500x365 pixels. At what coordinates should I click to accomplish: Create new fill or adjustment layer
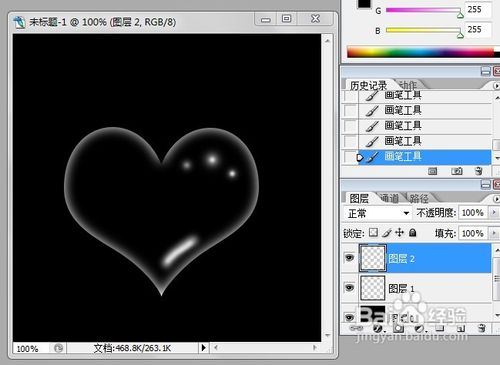click(420, 329)
